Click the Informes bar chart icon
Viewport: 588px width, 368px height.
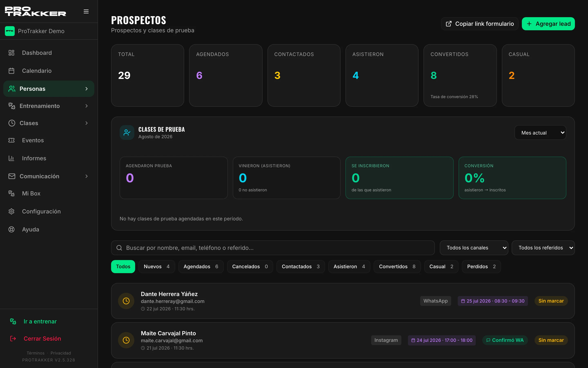click(x=11, y=158)
